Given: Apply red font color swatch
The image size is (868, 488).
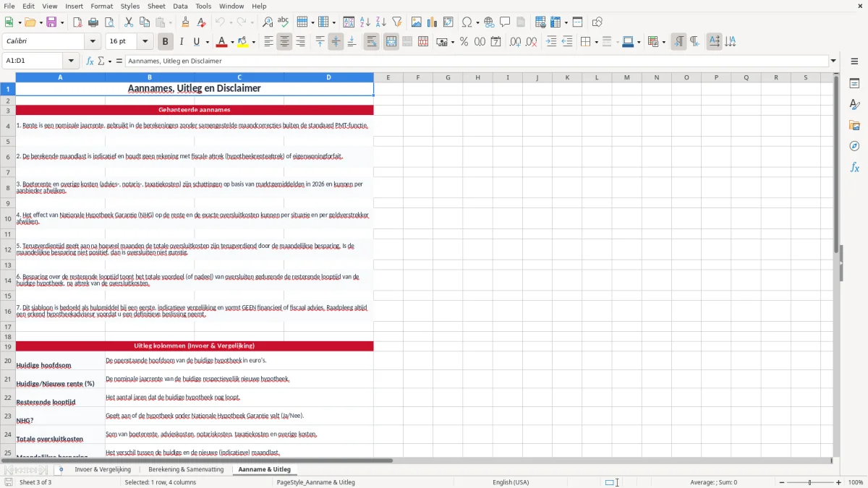Looking at the screenshot, I should [222, 42].
